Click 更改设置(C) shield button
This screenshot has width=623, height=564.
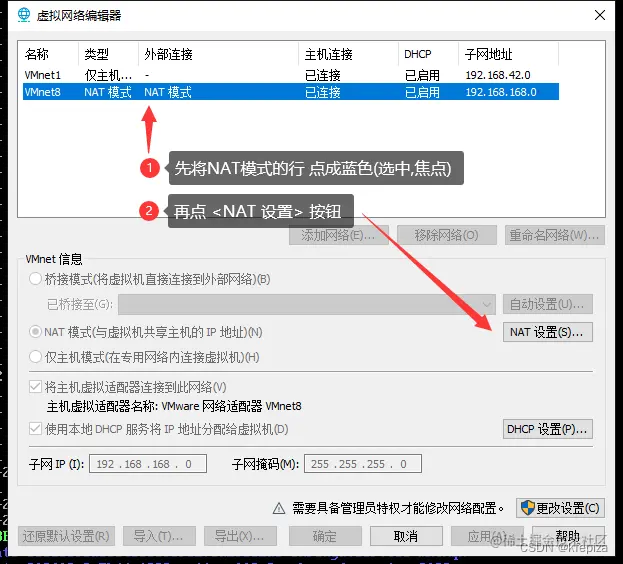pos(561,508)
